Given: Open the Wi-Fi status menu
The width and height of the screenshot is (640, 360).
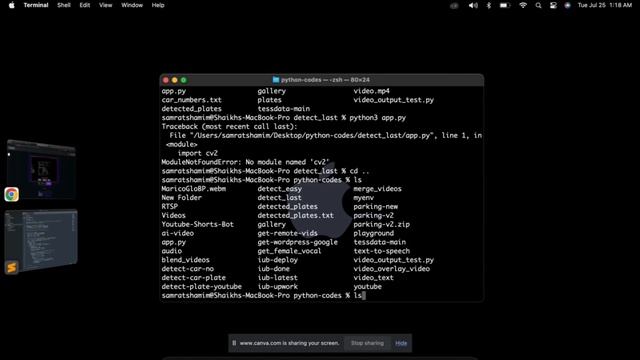Looking at the screenshot, I should tap(523, 5).
